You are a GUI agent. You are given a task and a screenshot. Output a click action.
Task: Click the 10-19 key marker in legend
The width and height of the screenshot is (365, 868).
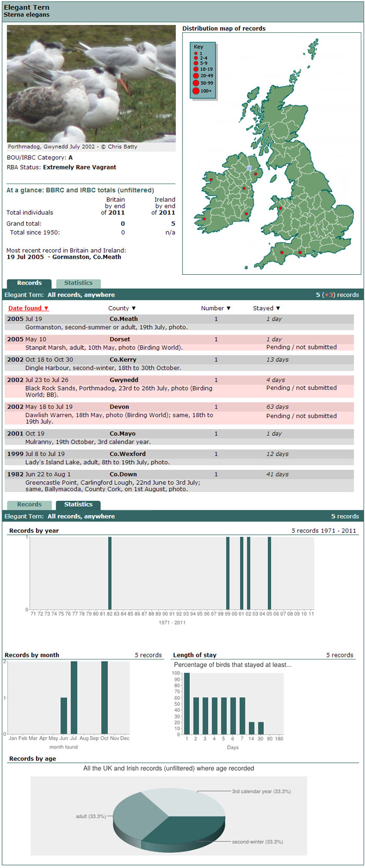[x=196, y=69]
